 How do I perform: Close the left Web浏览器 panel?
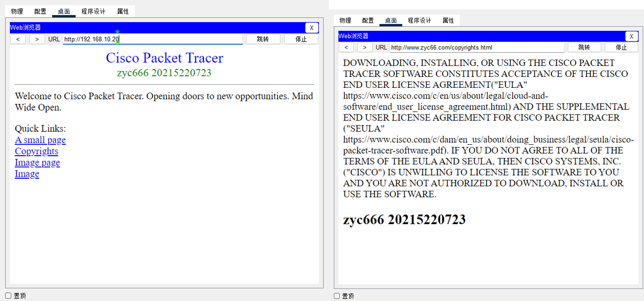(312, 28)
